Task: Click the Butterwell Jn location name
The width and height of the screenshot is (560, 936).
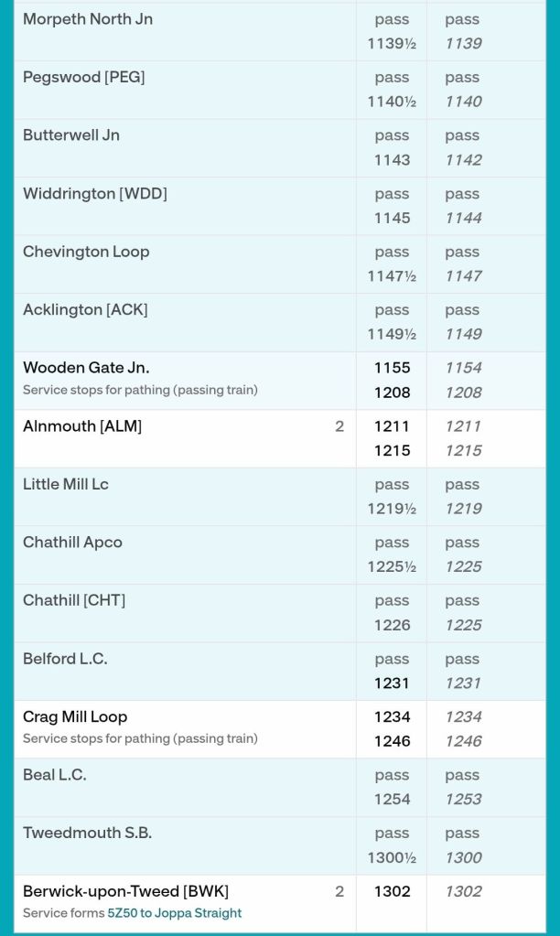Action: pos(71,134)
